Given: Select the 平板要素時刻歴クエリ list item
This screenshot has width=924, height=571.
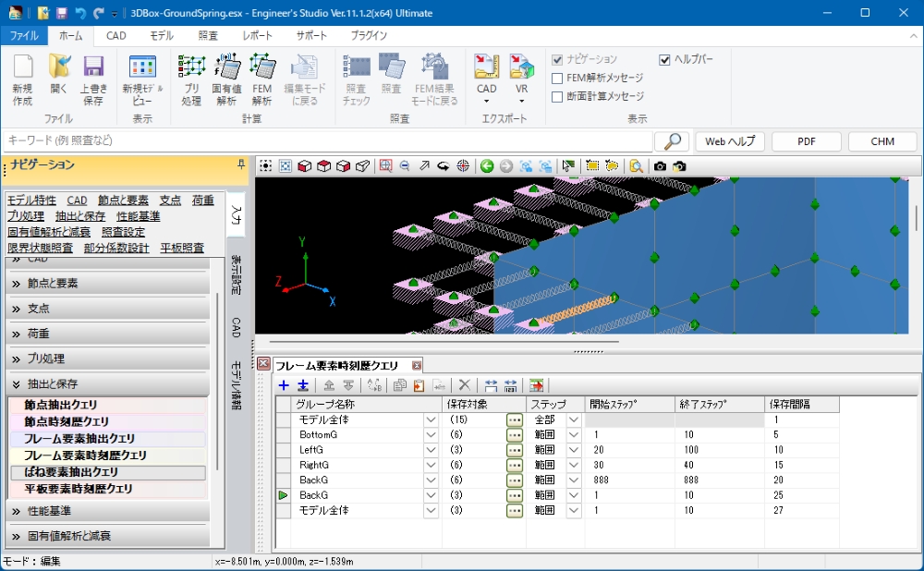Looking at the screenshot, I should pos(108,489).
